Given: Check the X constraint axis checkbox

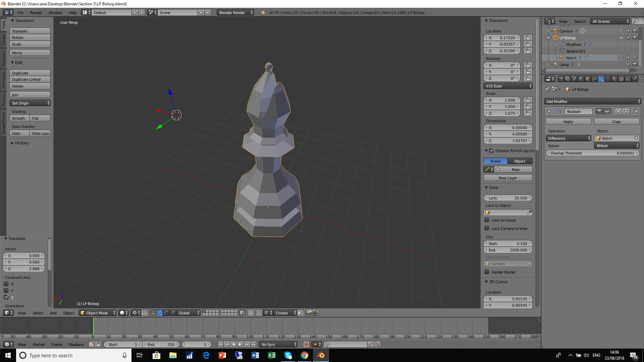Looking at the screenshot, I should click(x=6, y=284).
